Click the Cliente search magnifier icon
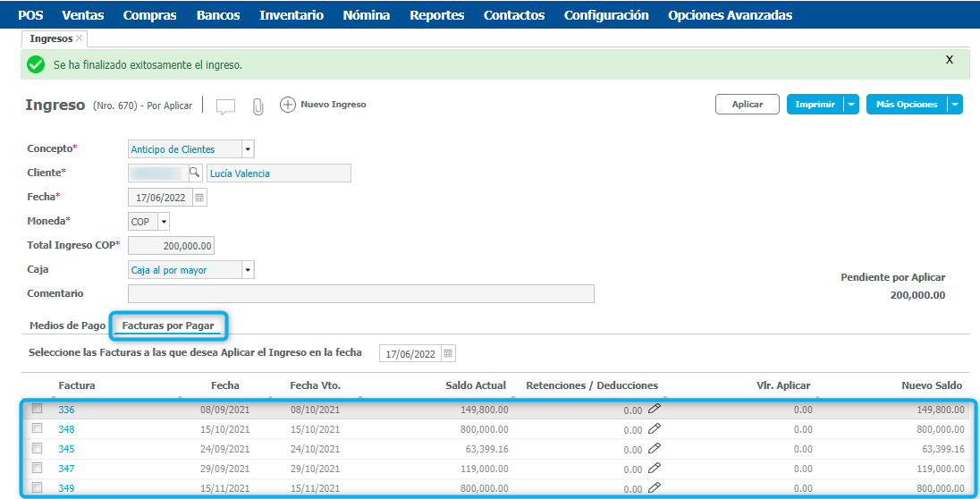The width and height of the screenshot is (980, 499). click(194, 173)
